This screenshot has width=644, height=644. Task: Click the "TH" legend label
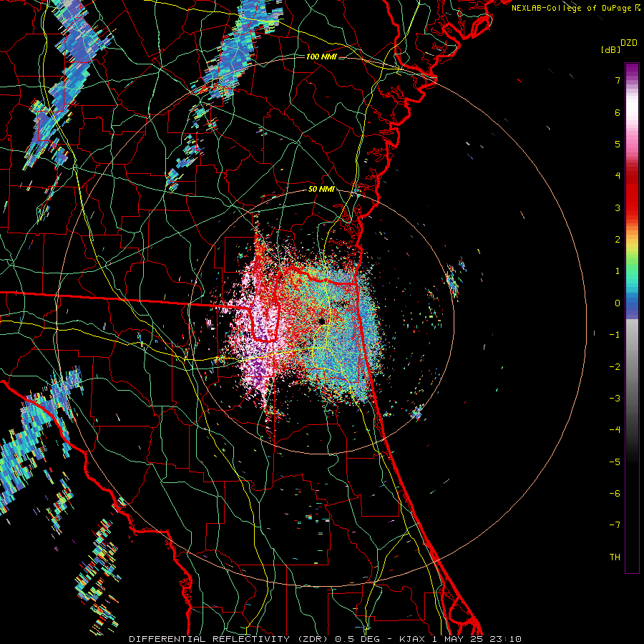615,557
